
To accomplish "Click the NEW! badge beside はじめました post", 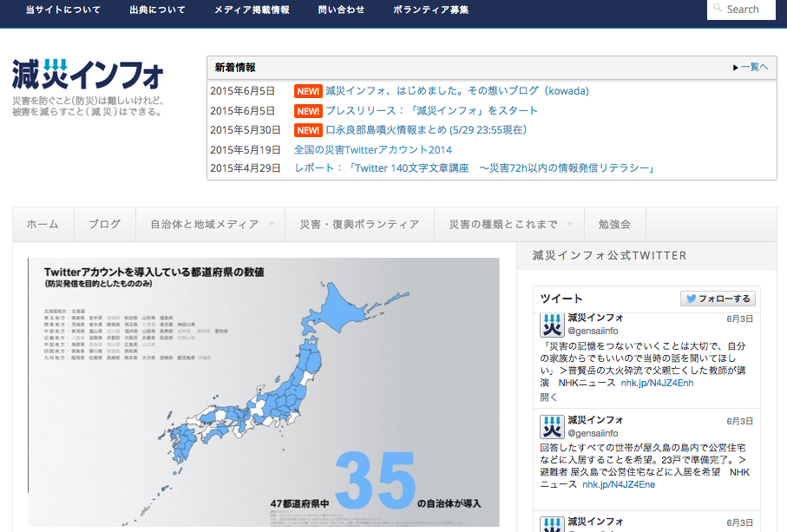I will pyautogui.click(x=308, y=91).
